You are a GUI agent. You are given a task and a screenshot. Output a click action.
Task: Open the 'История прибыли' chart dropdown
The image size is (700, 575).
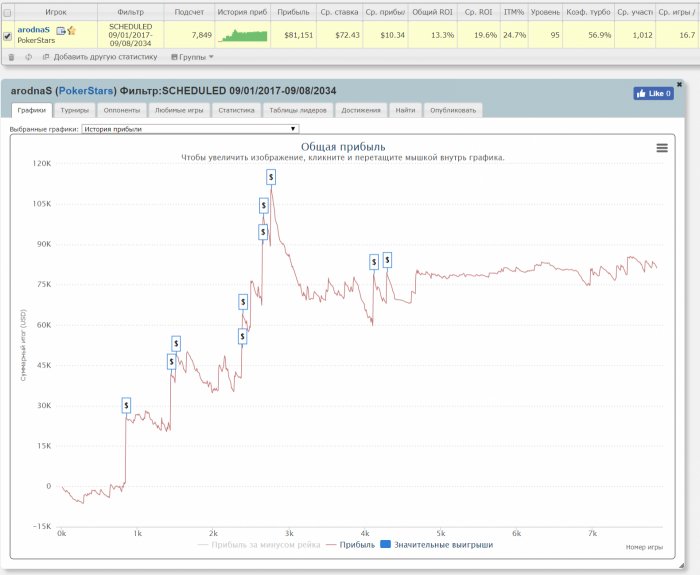[190, 129]
